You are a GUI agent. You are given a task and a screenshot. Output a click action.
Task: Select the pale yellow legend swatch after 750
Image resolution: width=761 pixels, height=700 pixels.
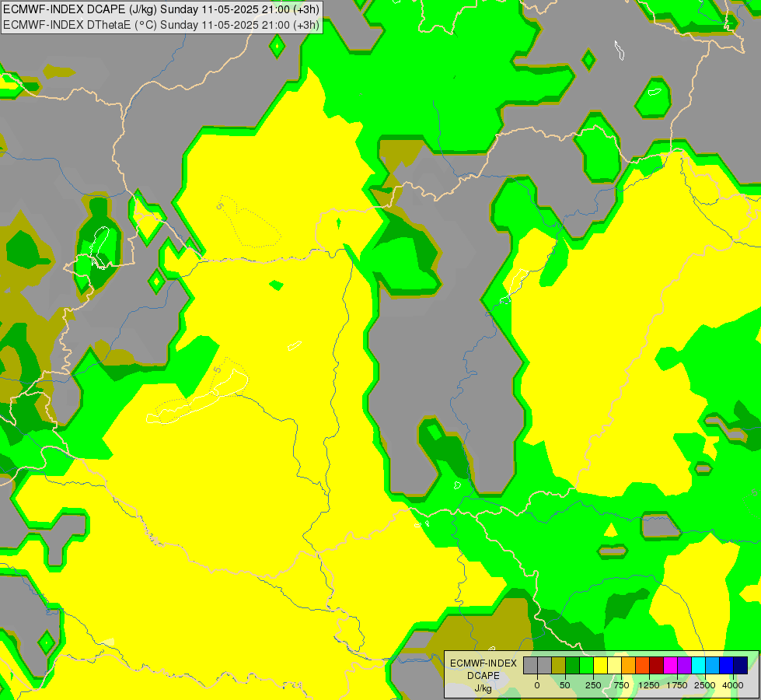[x=614, y=665]
